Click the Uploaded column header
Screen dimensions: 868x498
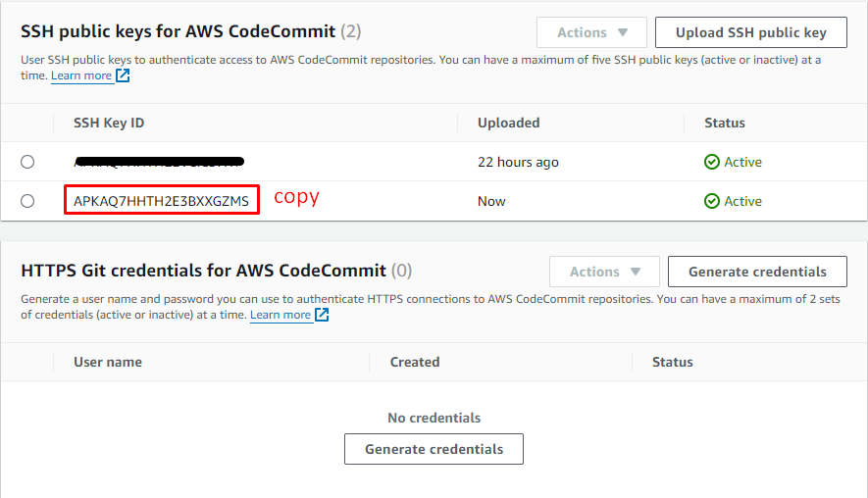click(x=508, y=123)
